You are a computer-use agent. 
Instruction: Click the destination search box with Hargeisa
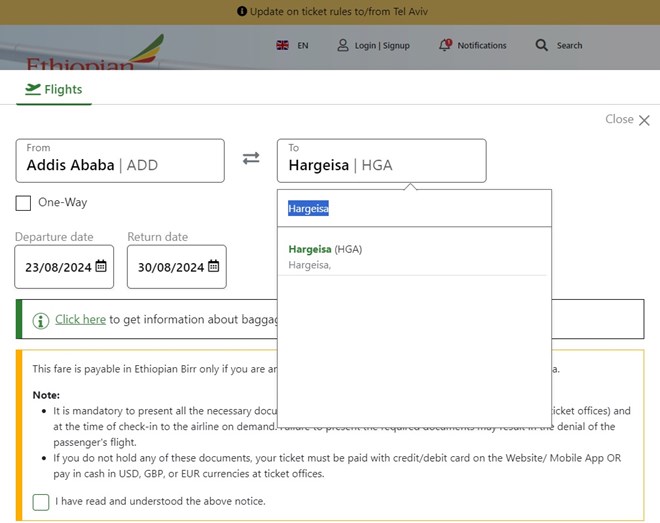[x=412, y=208]
